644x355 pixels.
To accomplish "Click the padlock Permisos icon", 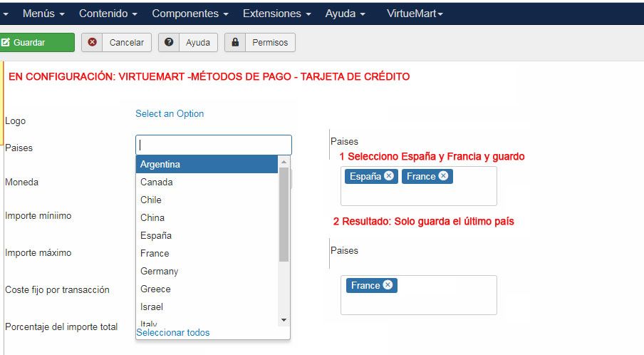I will [x=235, y=42].
